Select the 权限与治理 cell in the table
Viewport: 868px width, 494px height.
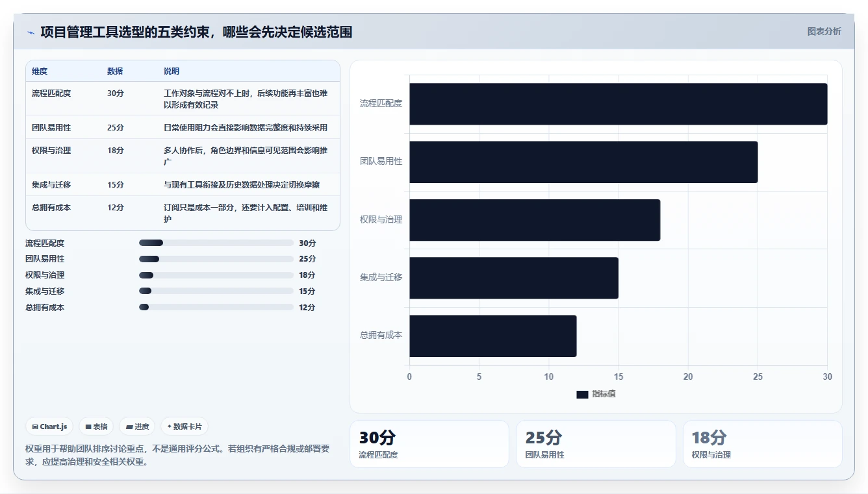point(51,151)
